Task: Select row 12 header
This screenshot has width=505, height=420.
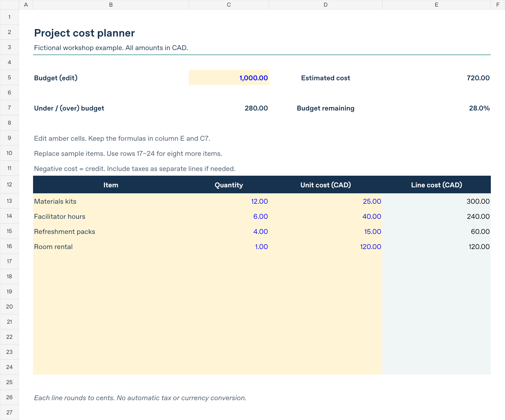Action: [x=9, y=184]
